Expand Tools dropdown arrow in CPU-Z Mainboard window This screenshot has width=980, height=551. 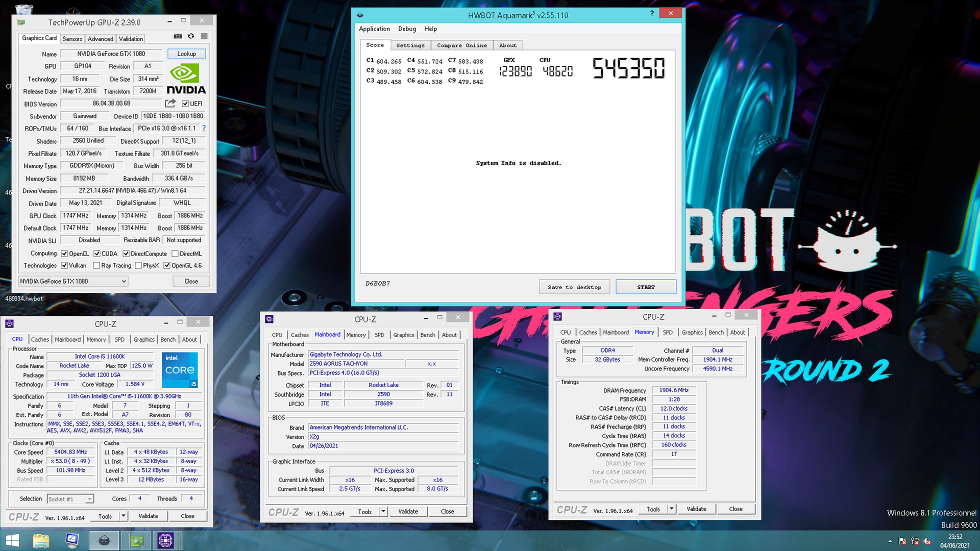383,511
